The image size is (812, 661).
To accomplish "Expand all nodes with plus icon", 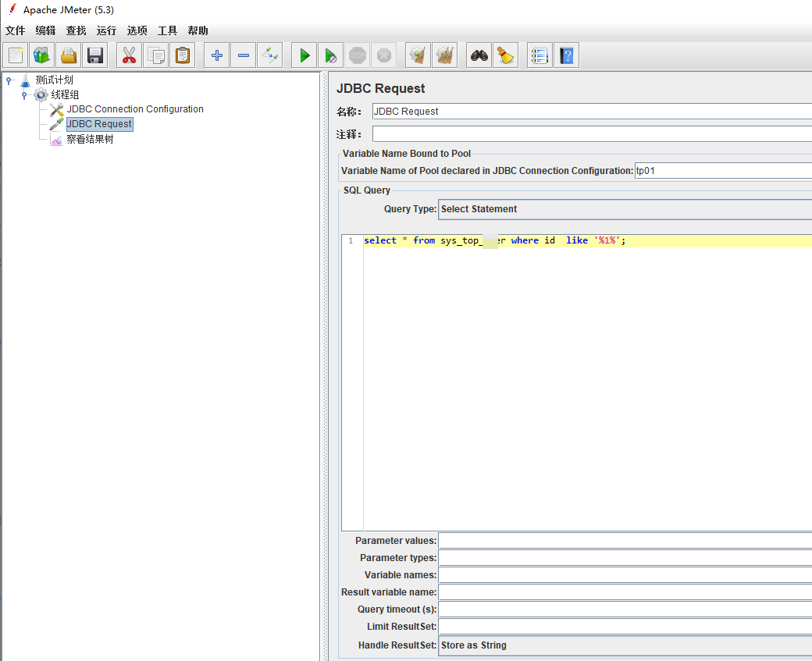I will pos(216,55).
